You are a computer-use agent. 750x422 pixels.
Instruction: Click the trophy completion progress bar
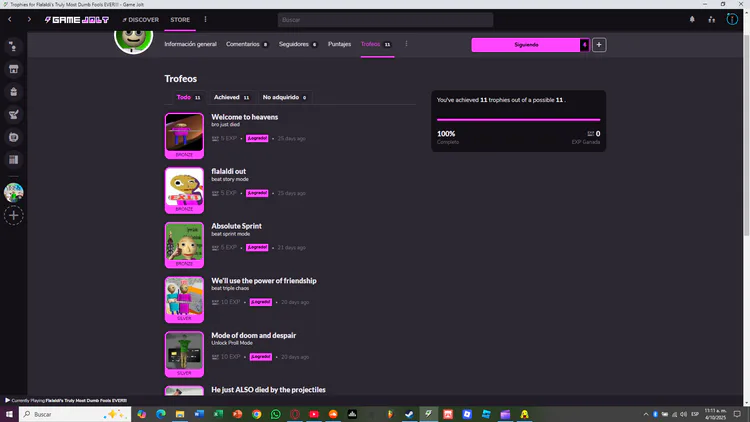pyautogui.click(x=518, y=120)
